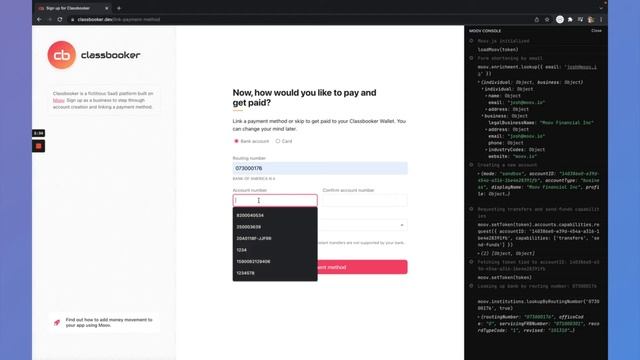640x360 pixels.
Task: Open the share icon in the address bar
Action: [x=537, y=20]
